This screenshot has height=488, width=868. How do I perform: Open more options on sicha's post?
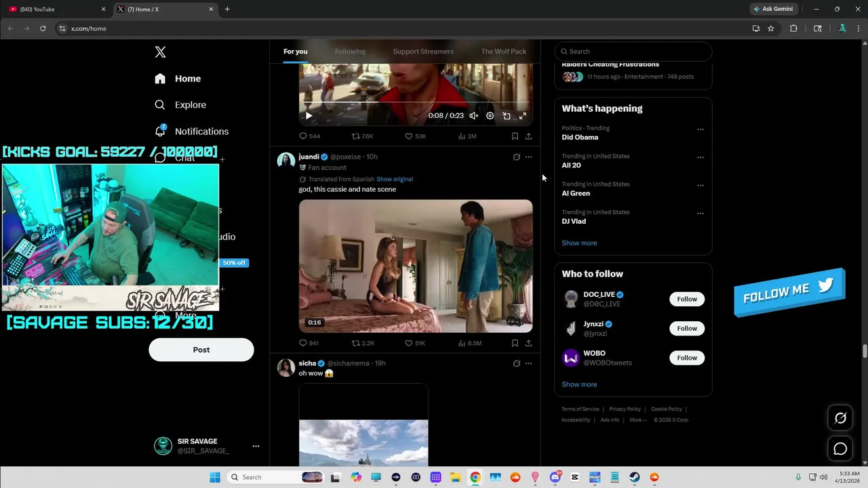click(528, 363)
